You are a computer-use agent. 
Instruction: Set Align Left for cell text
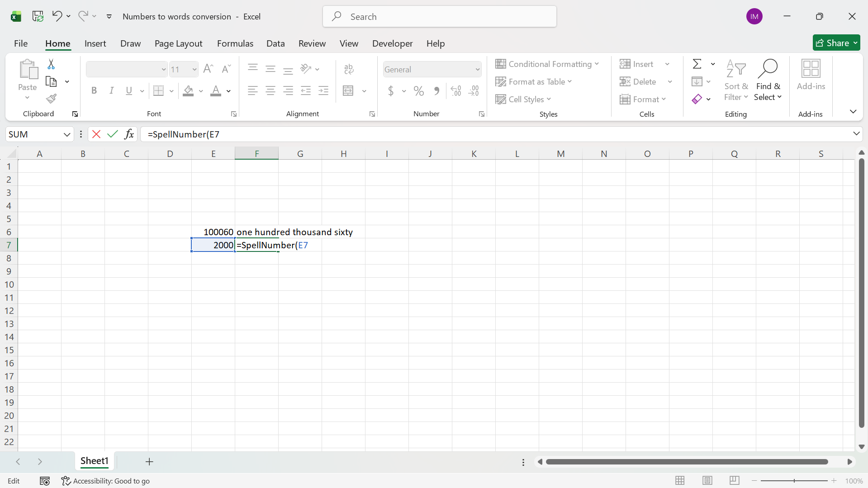click(253, 91)
